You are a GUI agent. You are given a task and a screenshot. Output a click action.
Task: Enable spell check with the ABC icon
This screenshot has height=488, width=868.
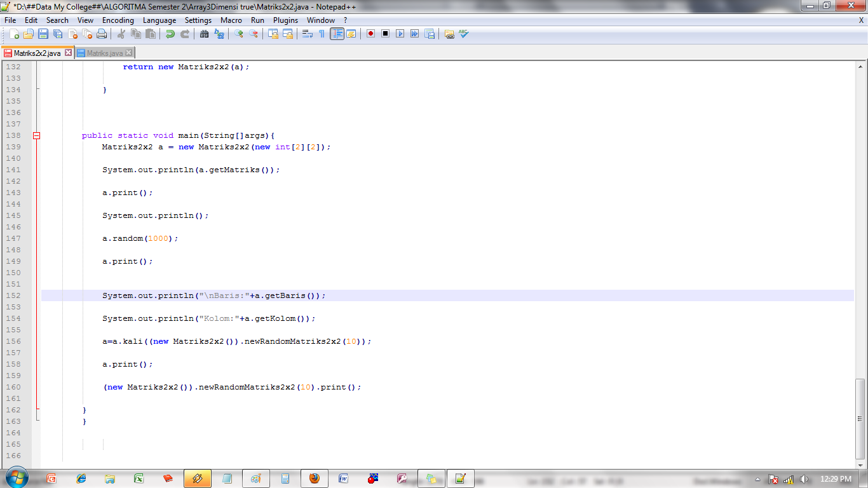(464, 34)
